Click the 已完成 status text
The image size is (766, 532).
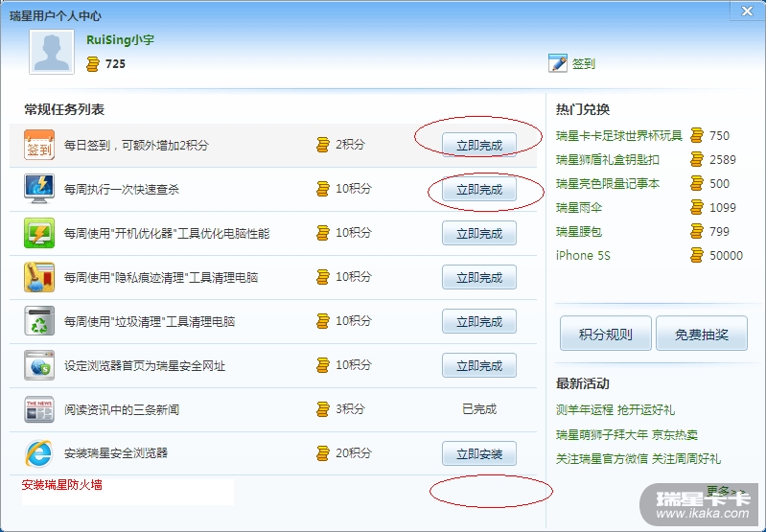coord(479,409)
